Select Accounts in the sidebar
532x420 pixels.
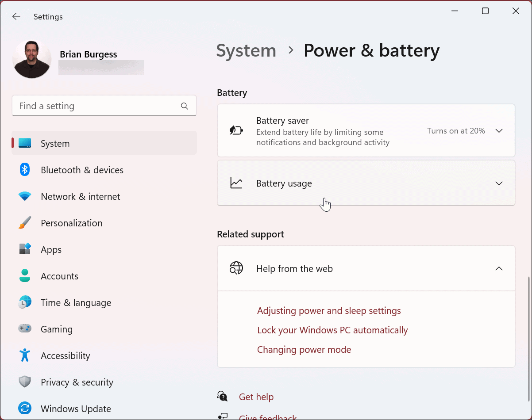(104, 276)
